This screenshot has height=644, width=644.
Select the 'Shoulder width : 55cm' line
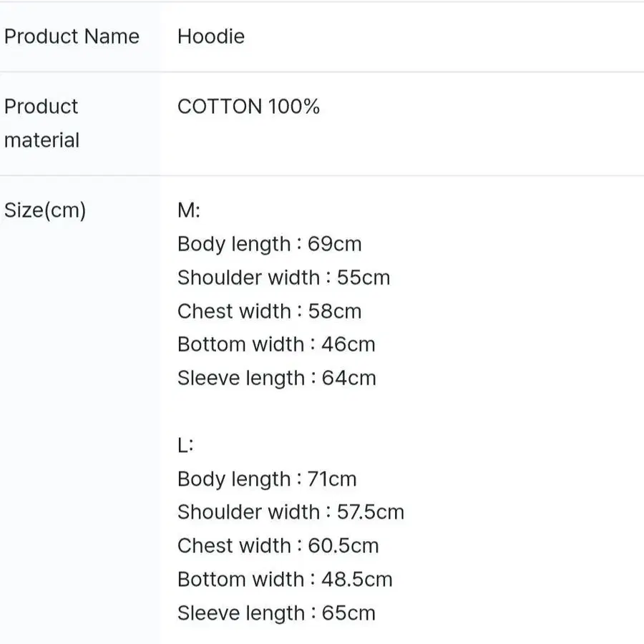(283, 278)
